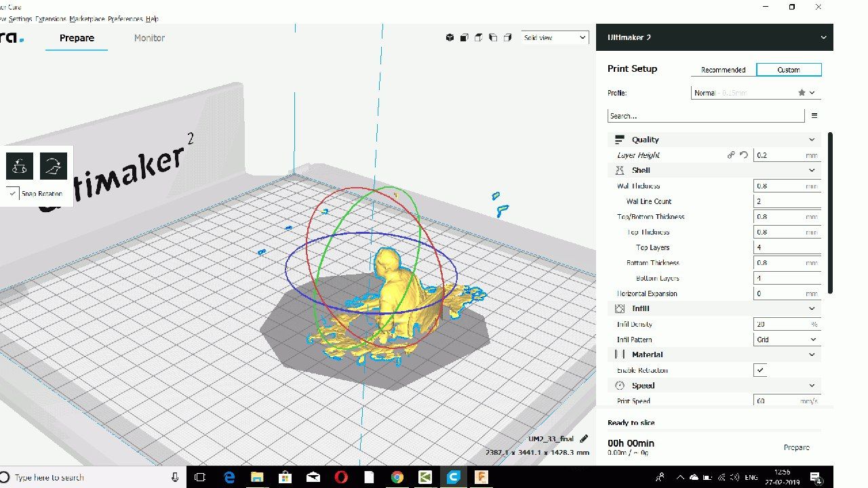868x488 pixels.
Task: Open the Solid view dropdown
Action: [555, 38]
